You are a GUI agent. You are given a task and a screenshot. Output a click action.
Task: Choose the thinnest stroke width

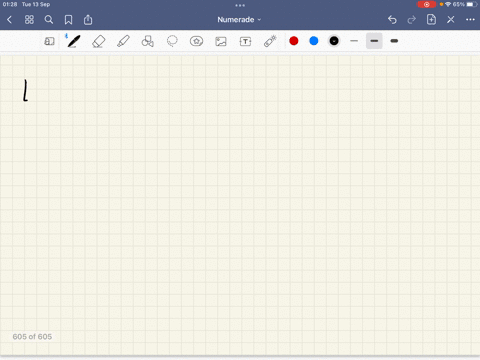point(354,41)
